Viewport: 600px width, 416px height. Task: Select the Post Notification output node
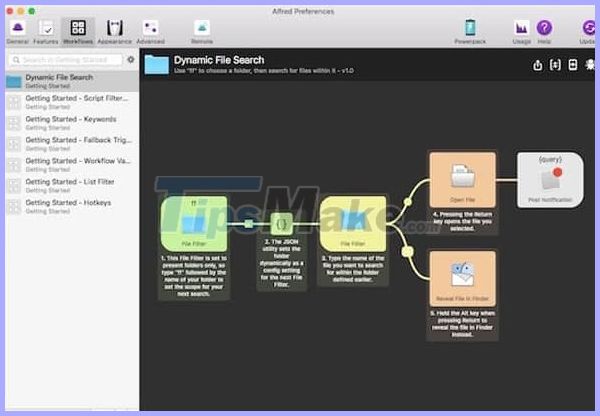pyautogui.click(x=550, y=180)
